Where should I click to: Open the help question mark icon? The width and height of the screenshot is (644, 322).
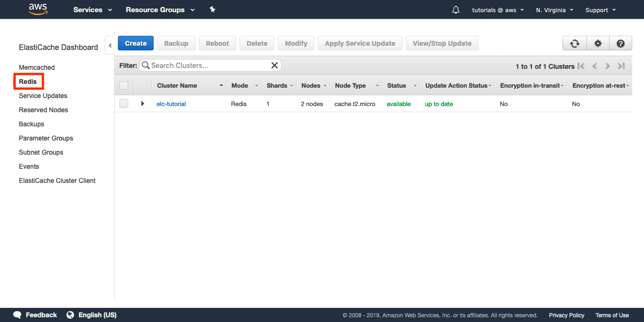click(x=620, y=43)
